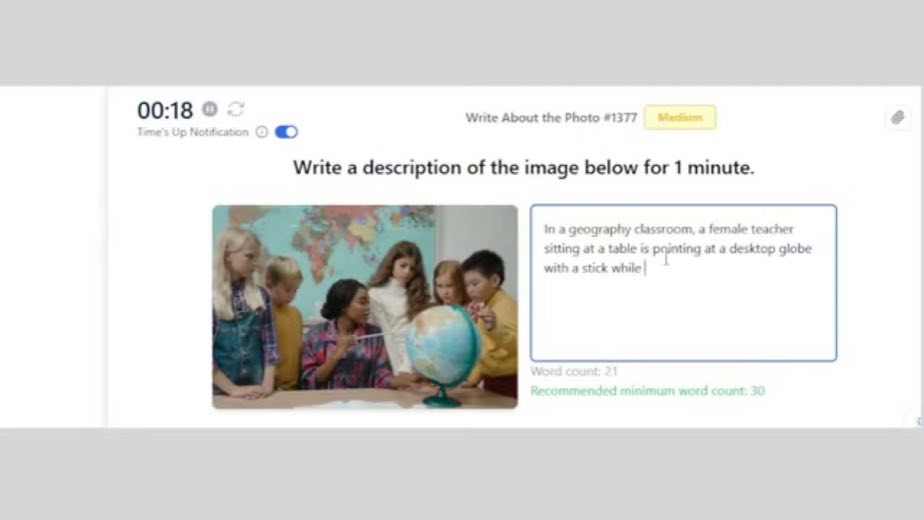
Task: Click the 00:18 timer display
Action: 165,110
